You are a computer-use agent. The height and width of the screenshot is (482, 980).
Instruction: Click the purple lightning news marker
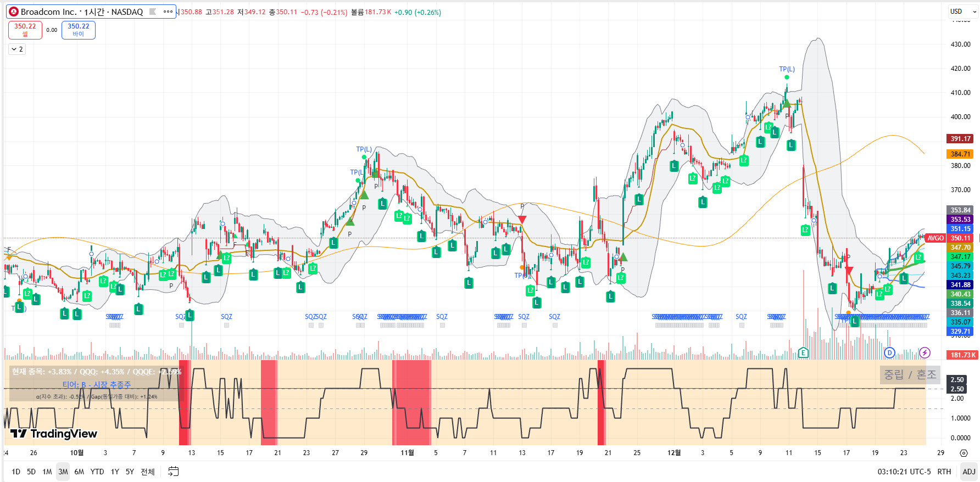[x=925, y=353]
